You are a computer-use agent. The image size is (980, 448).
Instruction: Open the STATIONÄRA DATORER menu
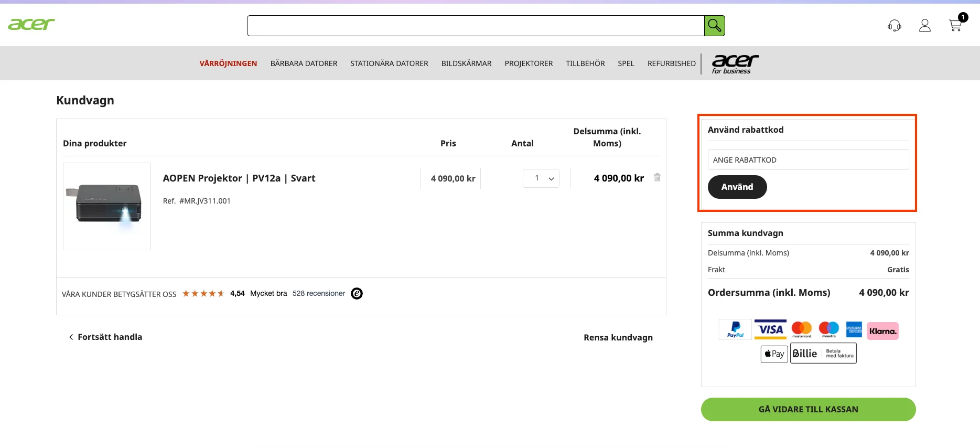pos(389,63)
